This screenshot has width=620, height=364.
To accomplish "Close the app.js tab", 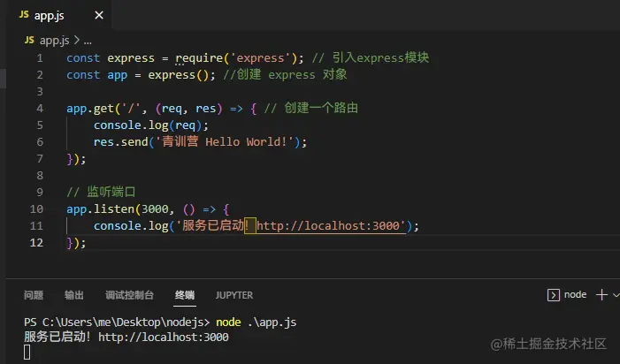I will tap(99, 15).
